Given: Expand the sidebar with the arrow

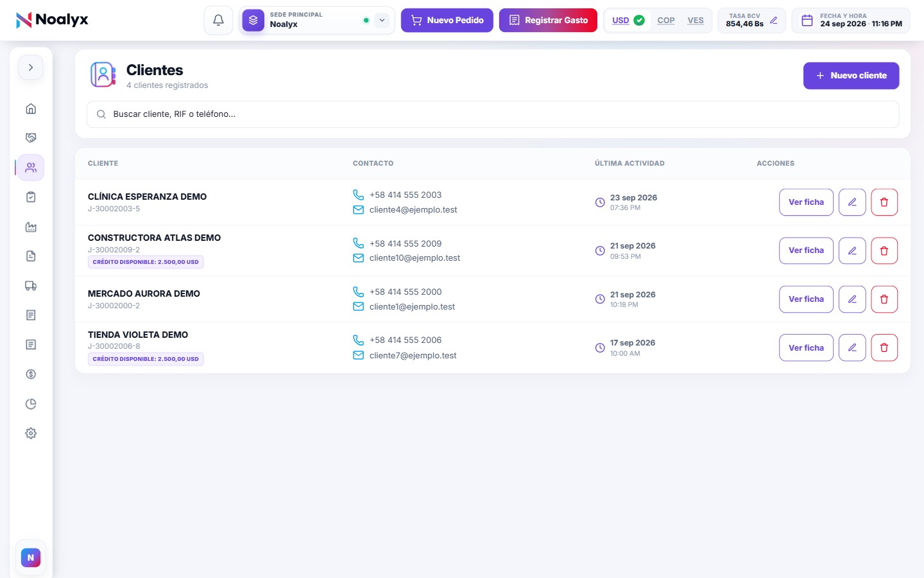Looking at the screenshot, I should coord(31,67).
